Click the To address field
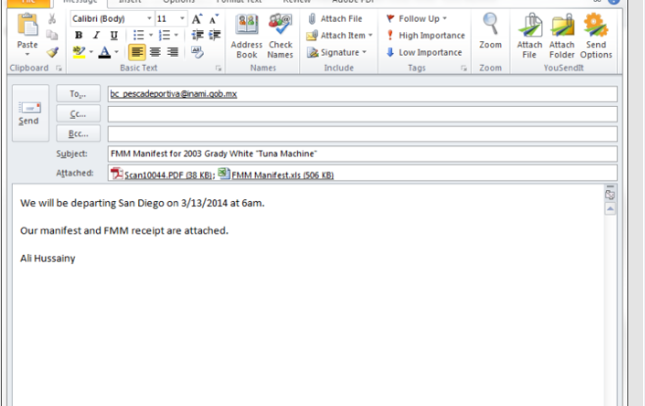The height and width of the screenshot is (406, 645). click(362, 94)
